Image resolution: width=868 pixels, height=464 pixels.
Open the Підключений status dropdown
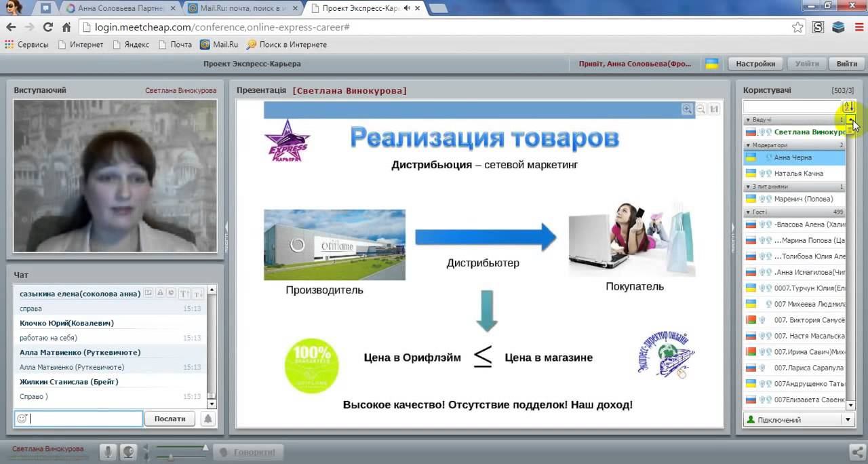tap(848, 420)
